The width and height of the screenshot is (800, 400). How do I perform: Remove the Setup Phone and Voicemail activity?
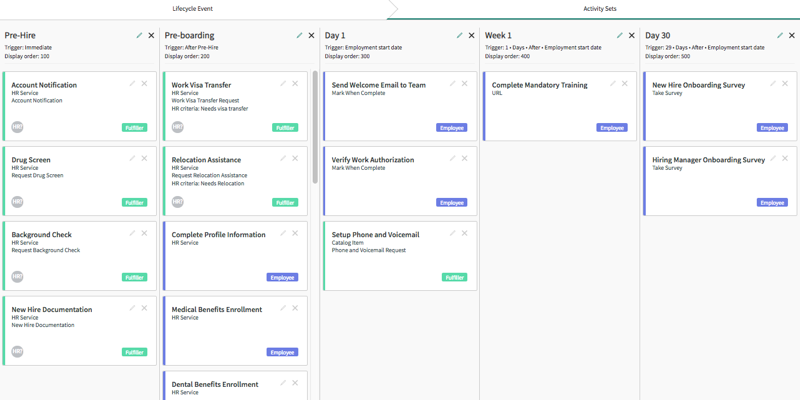(464, 233)
